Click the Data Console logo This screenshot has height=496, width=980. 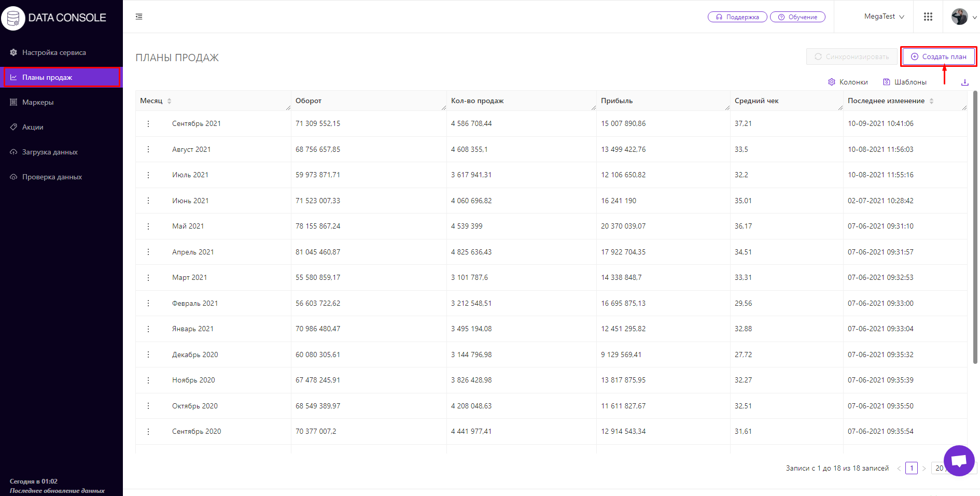click(54, 18)
